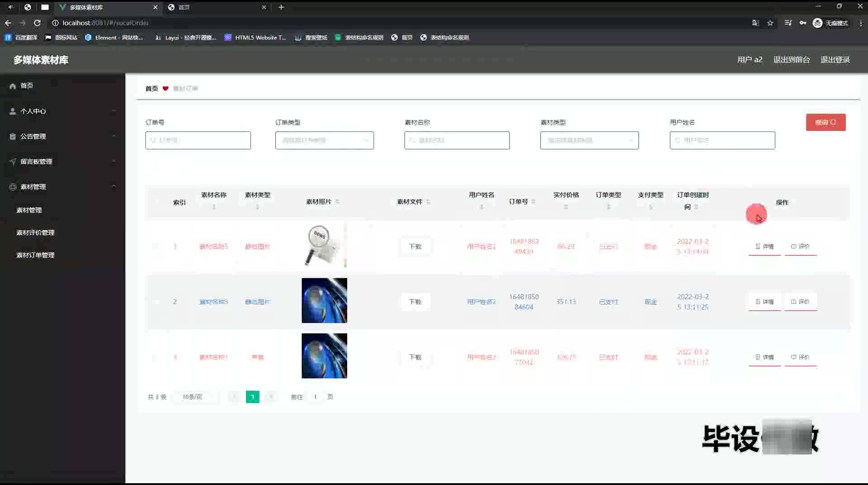Screen dimensions: 868x485
Task: Tick the checkbox for row 素材名称5
Action: coord(156,247)
